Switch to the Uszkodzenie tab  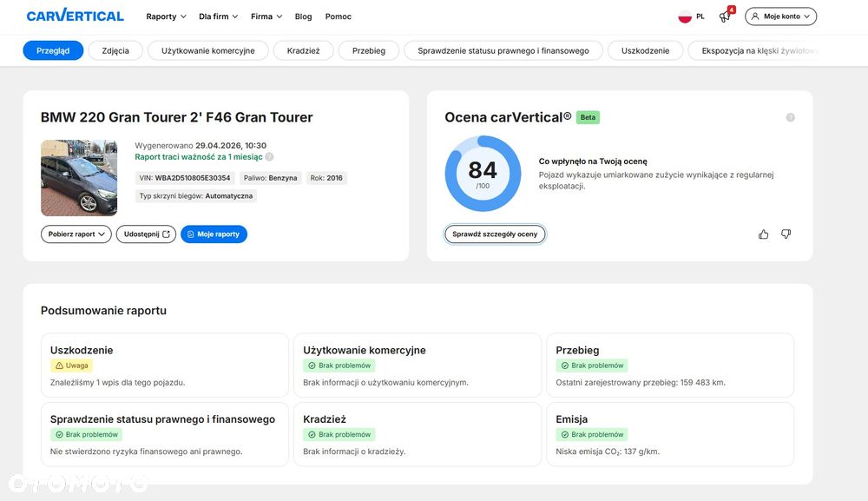pyautogui.click(x=646, y=50)
